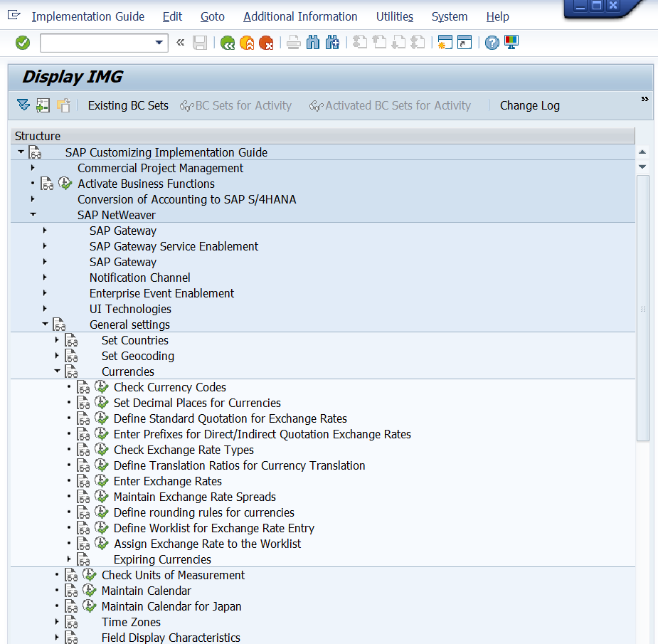Click the Generate Shortcut icon

[x=464, y=43]
